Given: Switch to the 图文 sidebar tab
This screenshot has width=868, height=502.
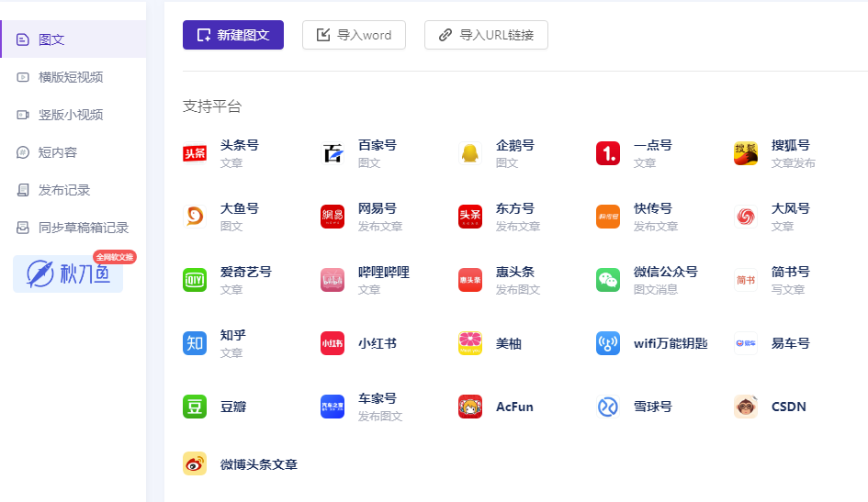Looking at the screenshot, I should pos(73,39).
